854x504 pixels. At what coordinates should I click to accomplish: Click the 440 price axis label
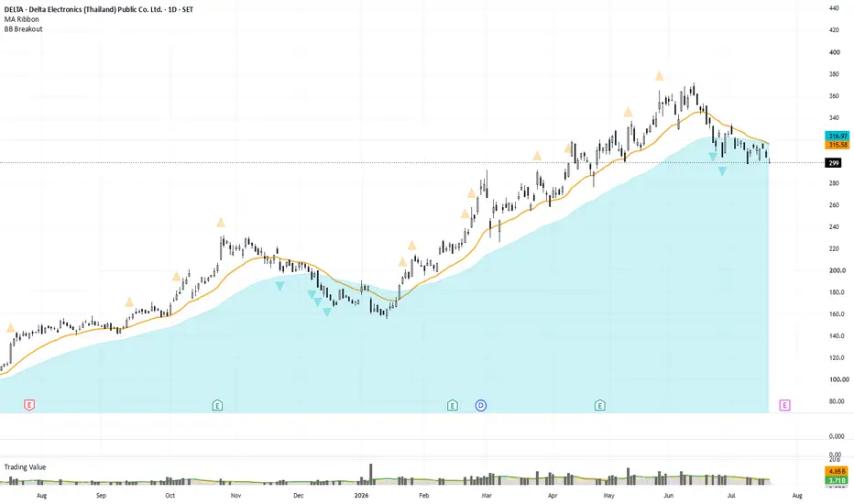(x=834, y=8)
